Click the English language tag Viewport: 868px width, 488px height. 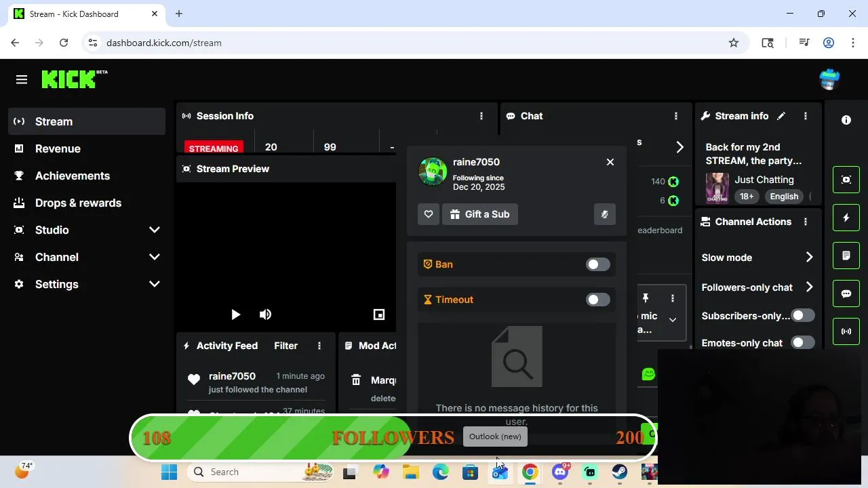coord(784,197)
